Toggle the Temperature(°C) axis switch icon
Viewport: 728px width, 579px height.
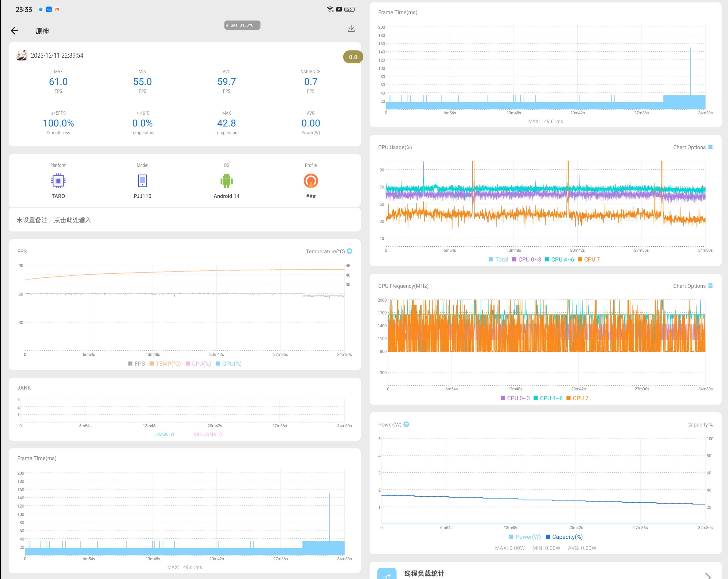pos(349,251)
